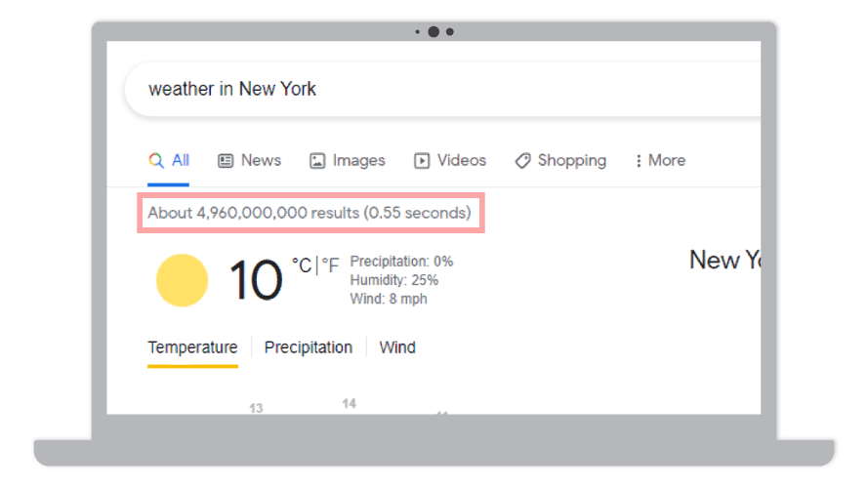This screenshot has width=868, height=488.
Task: Click the 14 degree chart label
Action: coord(349,404)
